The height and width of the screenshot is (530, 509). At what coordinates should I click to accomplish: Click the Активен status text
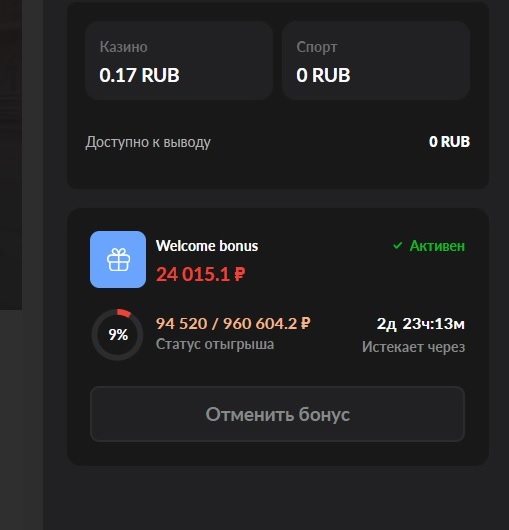point(437,246)
